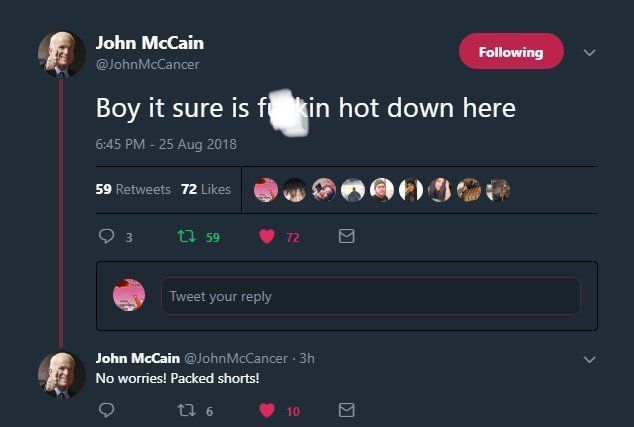Open main tweet options chevron menu
The width and height of the screenshot is (634, 427).
[589, 53]
